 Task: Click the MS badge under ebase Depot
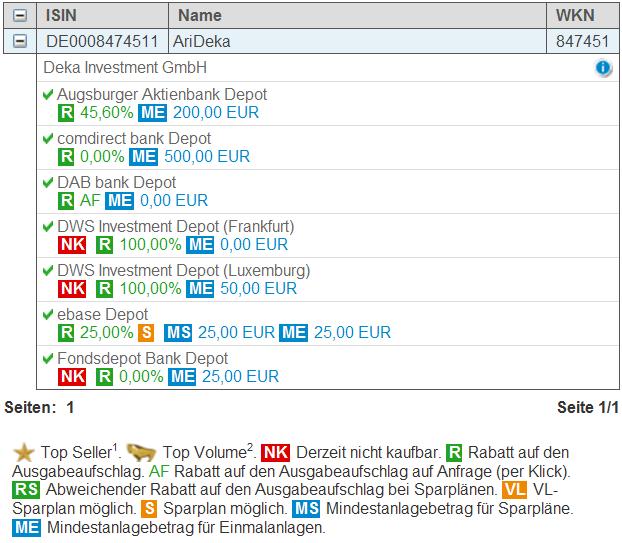[178, 333]
